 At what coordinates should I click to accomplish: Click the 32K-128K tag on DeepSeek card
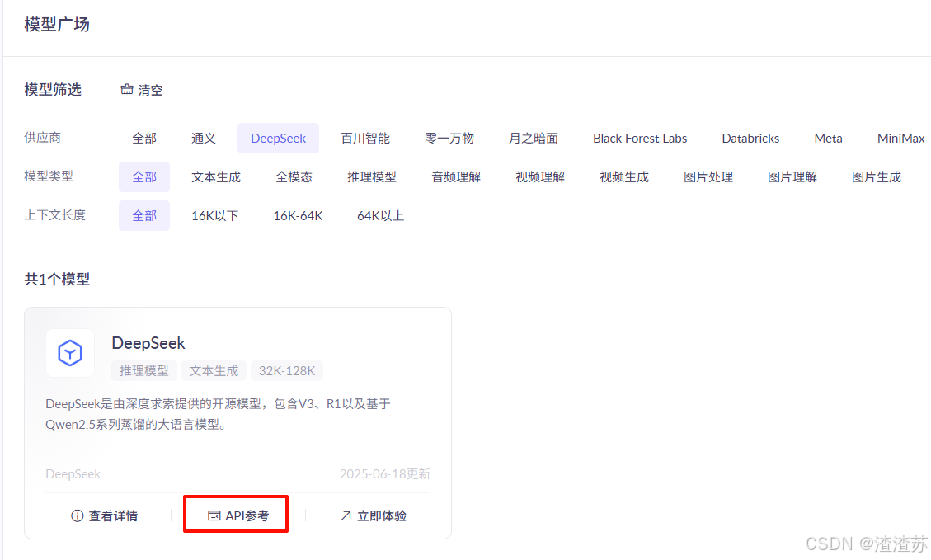click(287, 370)
